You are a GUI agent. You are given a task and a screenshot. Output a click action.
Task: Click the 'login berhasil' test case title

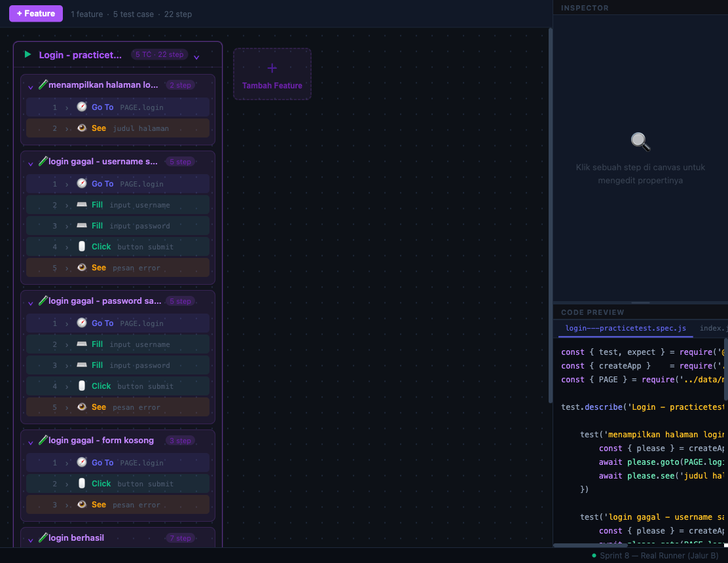pos(76,537)
